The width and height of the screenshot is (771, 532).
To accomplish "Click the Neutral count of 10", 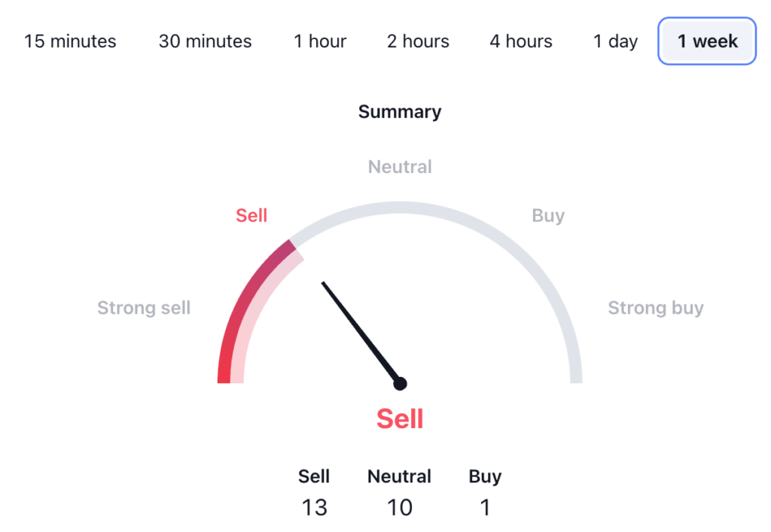I will 400,508.
